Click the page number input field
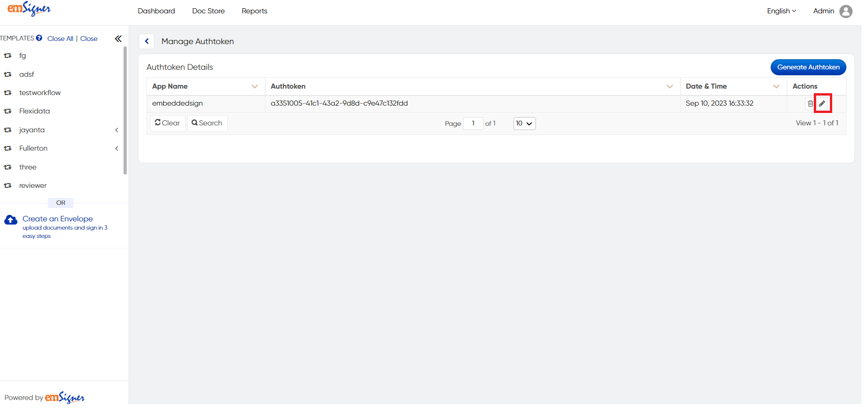868x411 pixels. point(473,124)
